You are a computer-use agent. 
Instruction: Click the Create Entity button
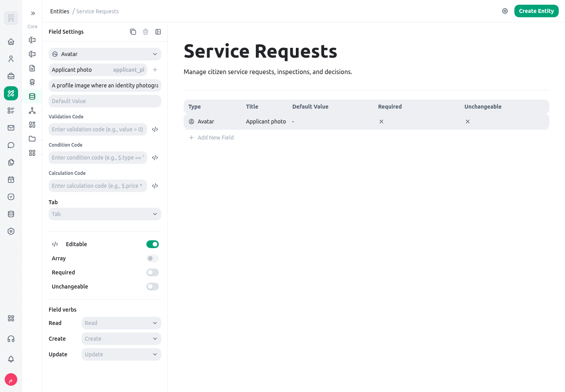point(536,11)
